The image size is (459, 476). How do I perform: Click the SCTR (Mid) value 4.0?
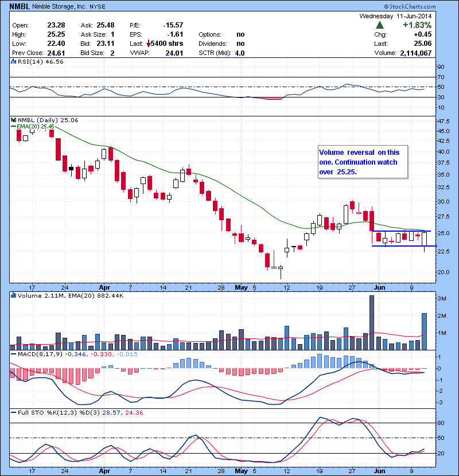pos(240,53)
